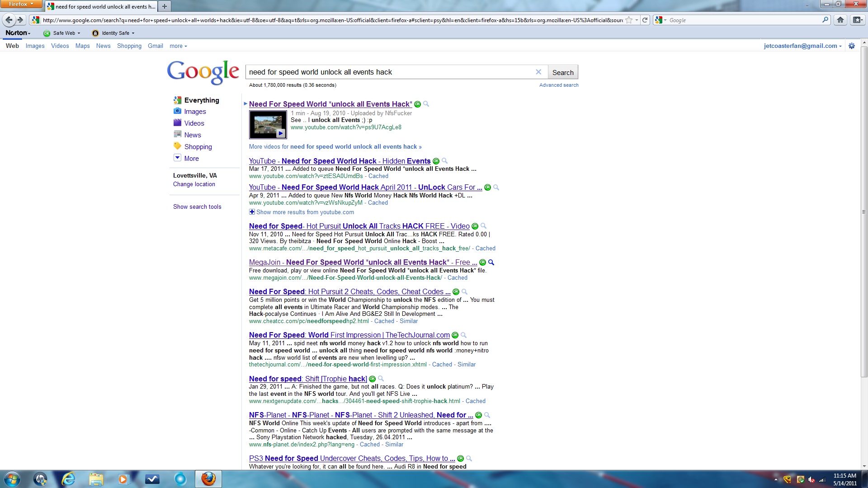Screen dimensions: 868x488
Task: Select the Videos sidebar filter
Action: tap(194, 123)
